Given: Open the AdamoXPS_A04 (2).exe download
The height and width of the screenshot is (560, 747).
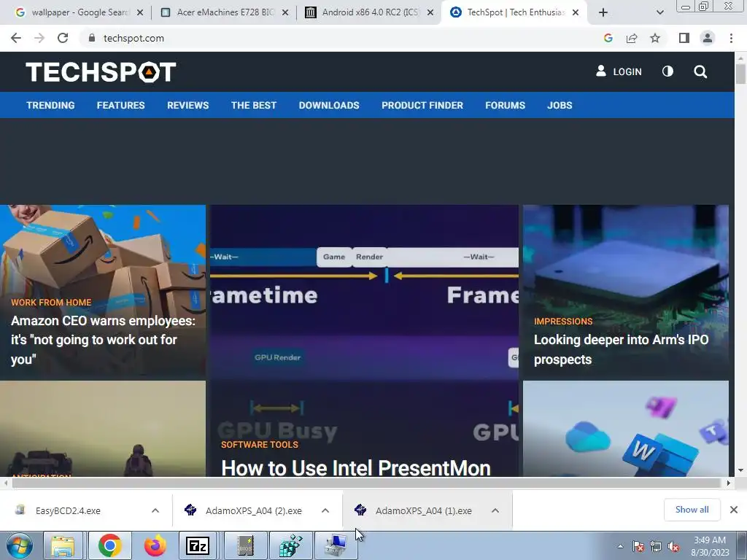Looking at the screenshot, I should click(254, 510).
